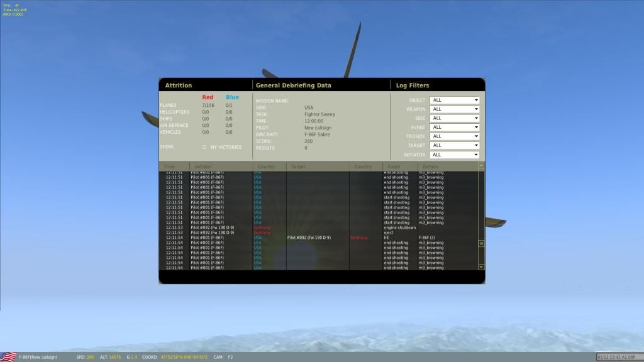Expand the TRGSIDE filter dropdown
The width and height of the screenshot is (644, 362).
[454, 136]
